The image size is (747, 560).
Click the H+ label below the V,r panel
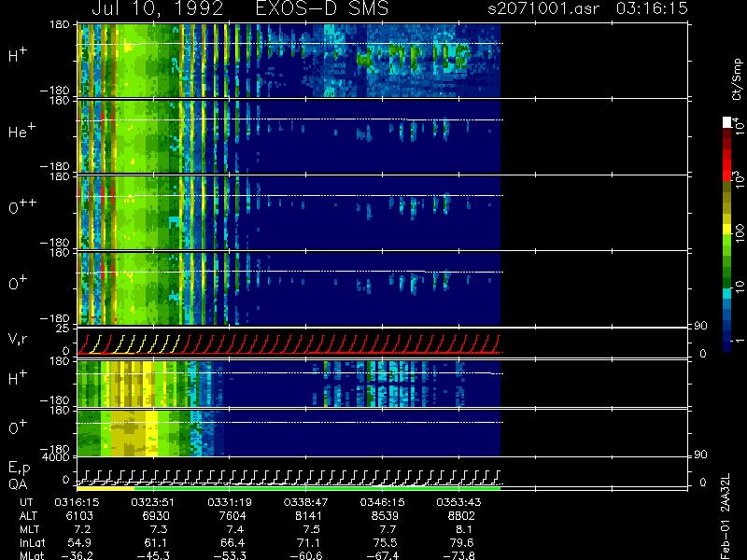point(18,378)
